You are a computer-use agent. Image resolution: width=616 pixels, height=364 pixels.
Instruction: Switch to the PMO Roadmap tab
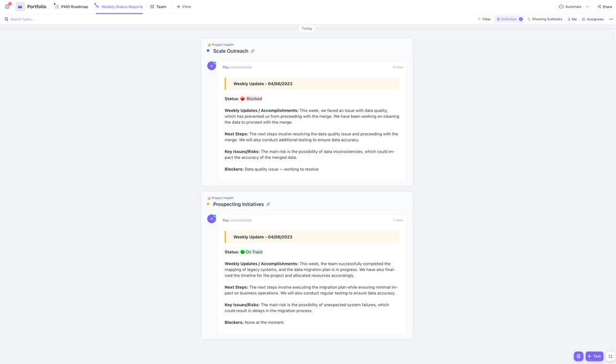point(71,7)
